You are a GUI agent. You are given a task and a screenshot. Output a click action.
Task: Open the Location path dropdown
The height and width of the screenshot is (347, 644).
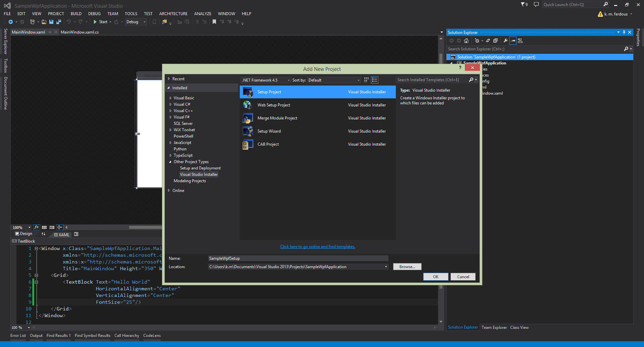(386, 267)
